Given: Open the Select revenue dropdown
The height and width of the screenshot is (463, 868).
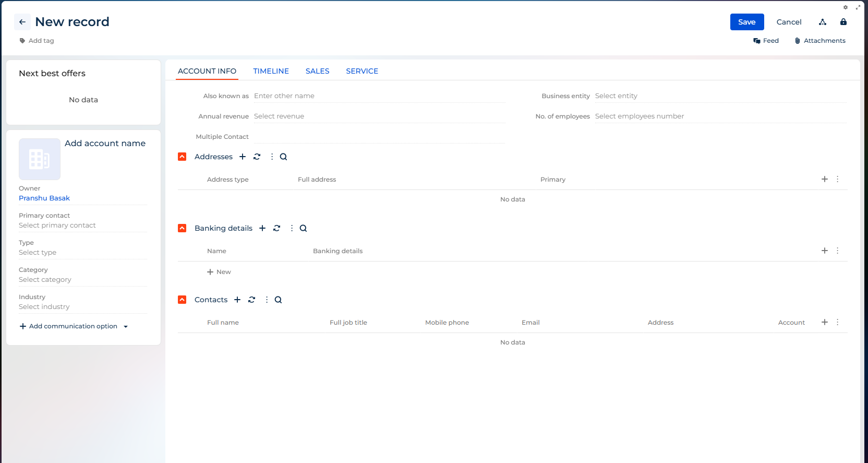Looking at the screenshot, I should tap(379, 116).
